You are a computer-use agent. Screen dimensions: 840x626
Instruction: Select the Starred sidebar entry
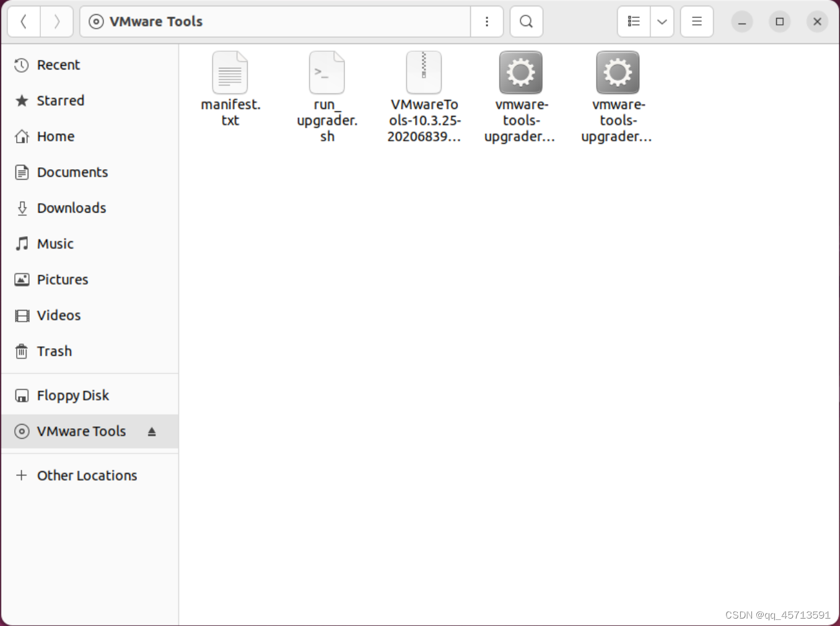(60, 100)
